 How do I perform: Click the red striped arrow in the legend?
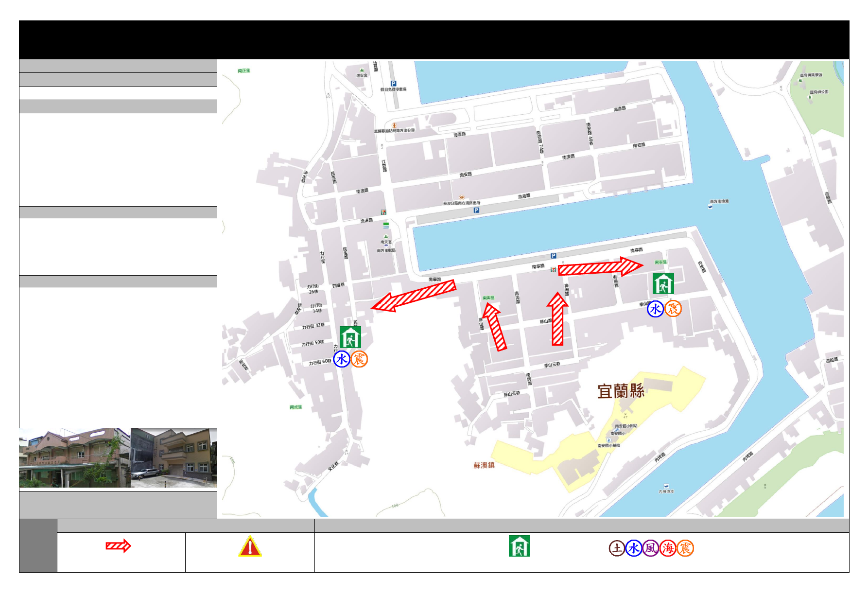119,546
